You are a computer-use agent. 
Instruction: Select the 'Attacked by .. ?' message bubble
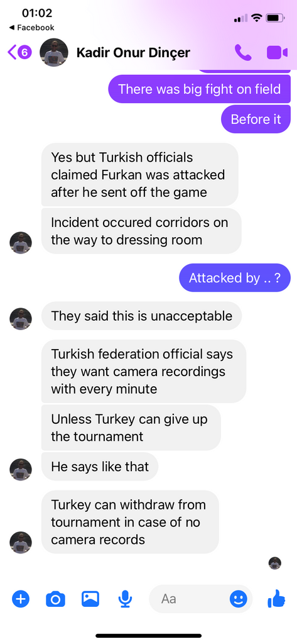point(235,278)
